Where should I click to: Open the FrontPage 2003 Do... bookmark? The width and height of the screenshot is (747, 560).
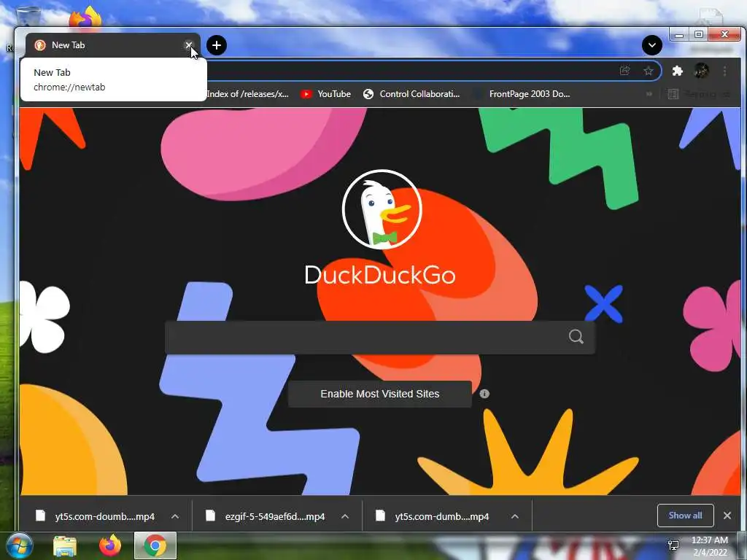[522, 94]
